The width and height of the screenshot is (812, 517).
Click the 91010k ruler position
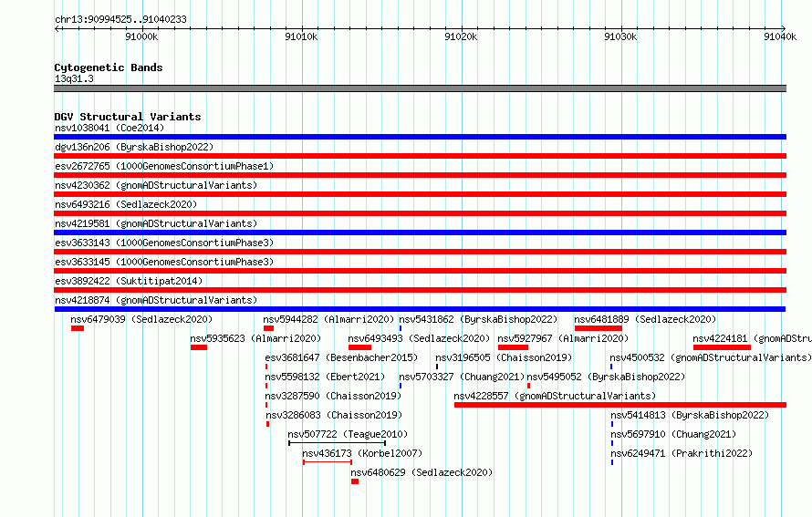[x=301, y=36]
